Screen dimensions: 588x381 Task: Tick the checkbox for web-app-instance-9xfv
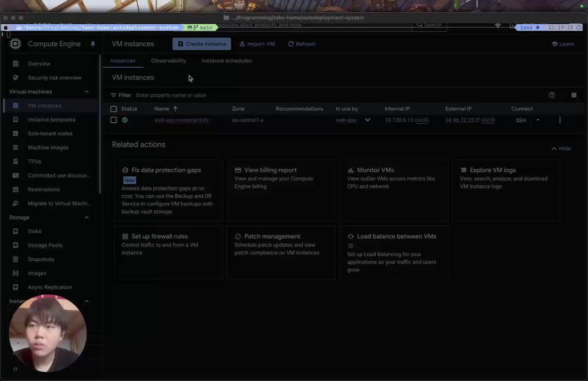[x=113, y=120]
